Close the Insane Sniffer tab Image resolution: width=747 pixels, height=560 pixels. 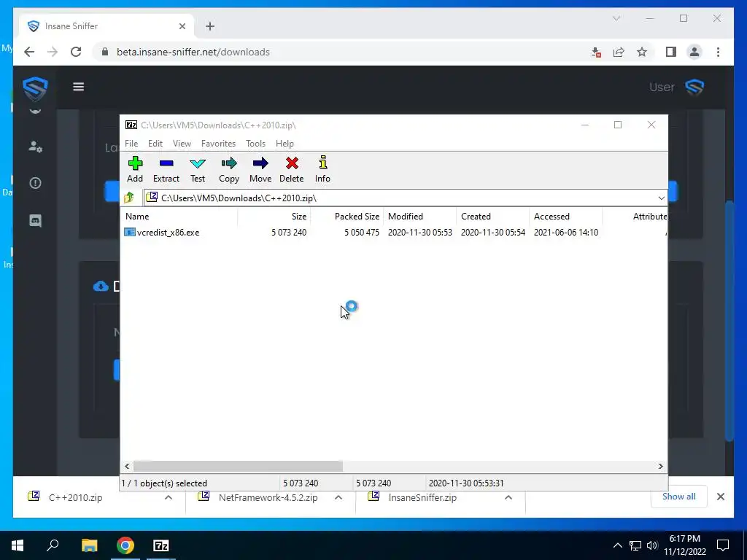pyautogui.click(x=182, y=26)
